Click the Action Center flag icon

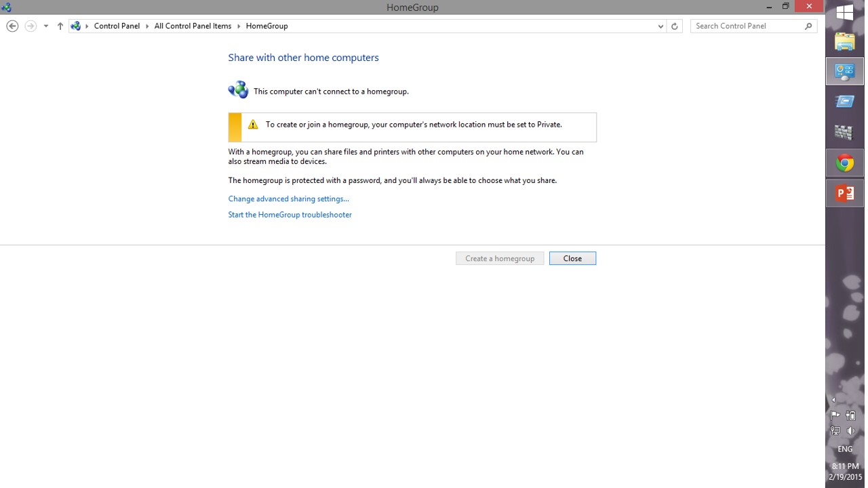[835, 415]
